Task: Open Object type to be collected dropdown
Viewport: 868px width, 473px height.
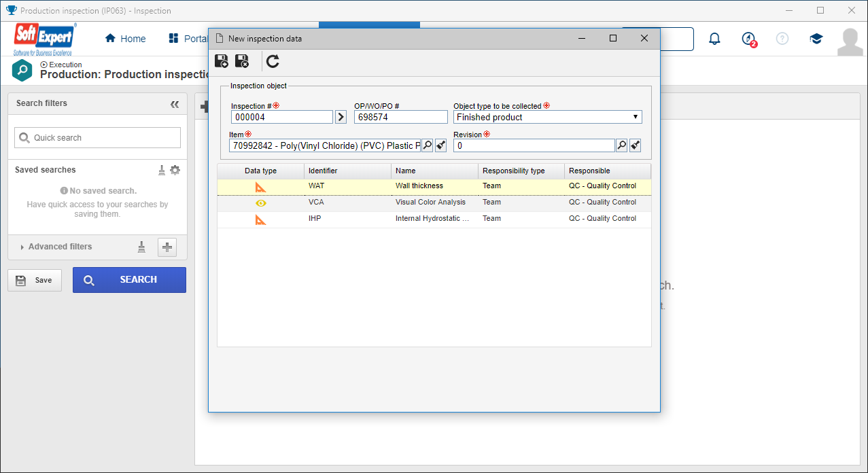Action: (x=548, y=117)
